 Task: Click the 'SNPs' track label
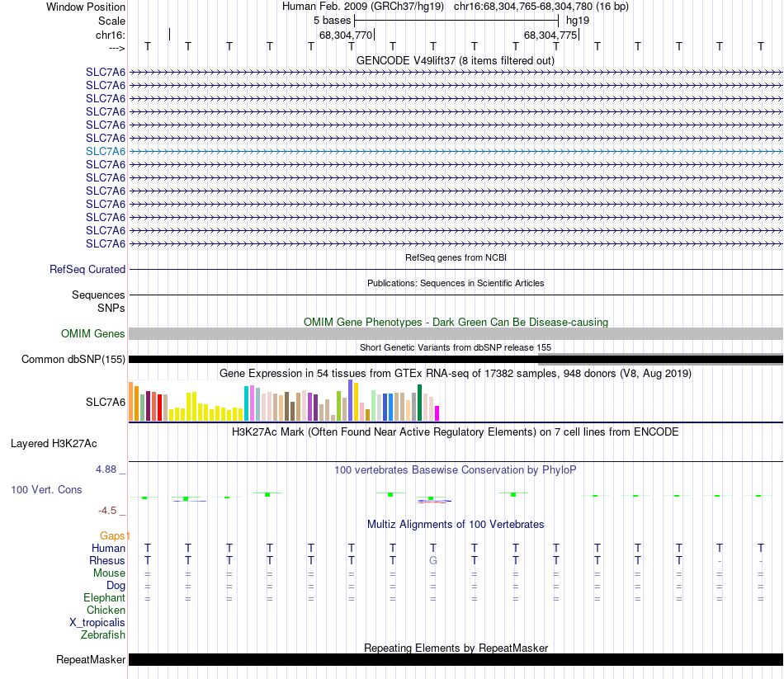[x=111, y=308]
